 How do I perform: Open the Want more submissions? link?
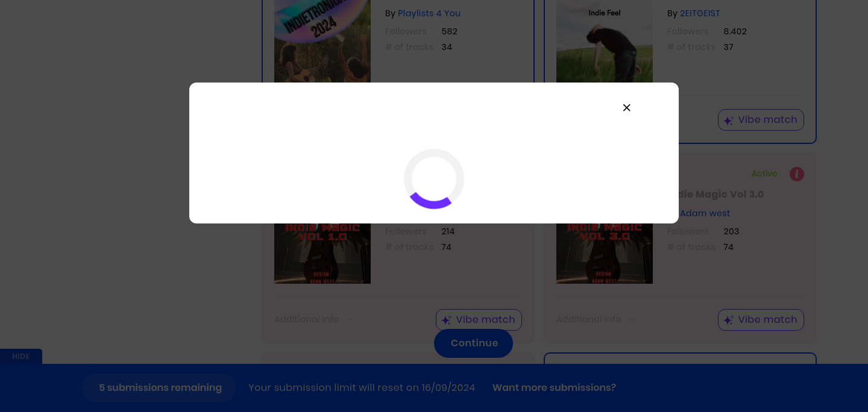[554, 388]
